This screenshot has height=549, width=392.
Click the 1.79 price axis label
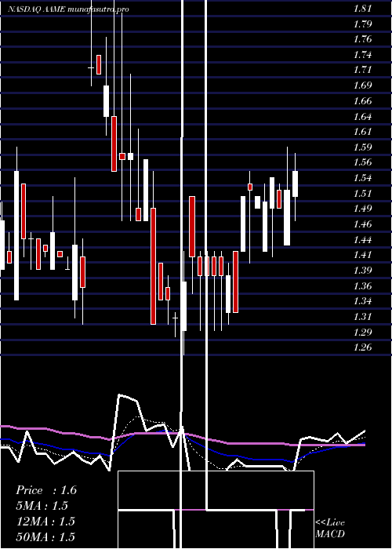[x=362, y=24]
